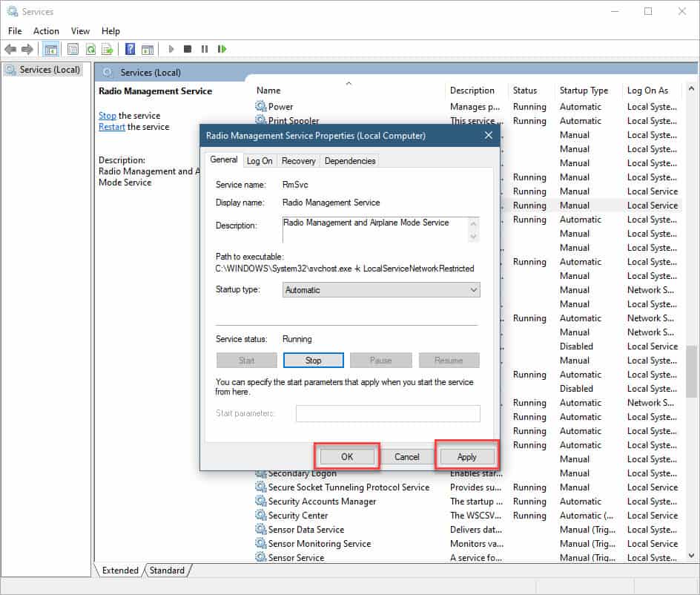700x595 pixels.
Task: Click the description box up arrow
Action: pos(474,223)
